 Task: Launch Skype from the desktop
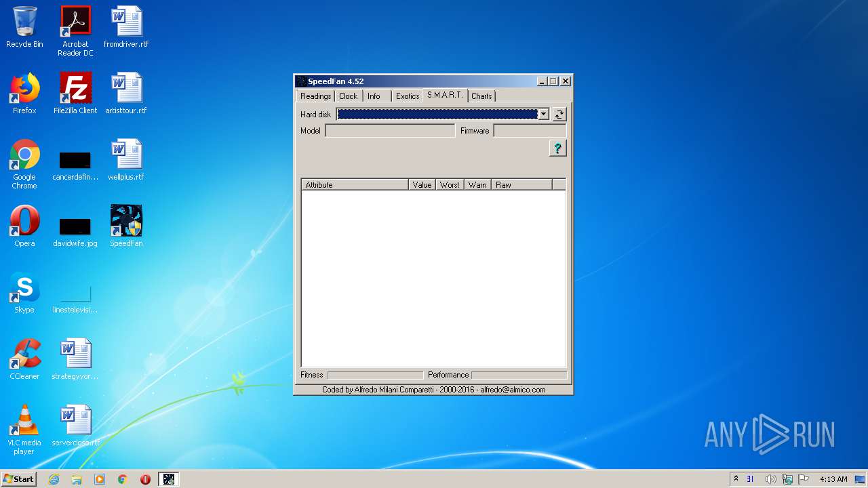(24, 293)
